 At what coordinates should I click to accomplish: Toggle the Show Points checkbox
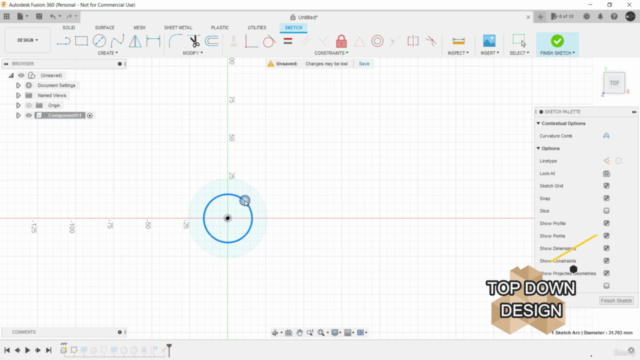pos(606,236)
